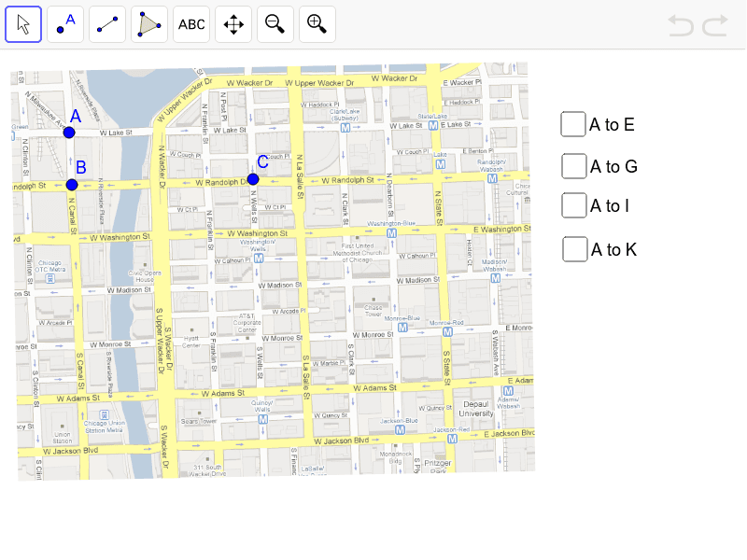The width and height of the screenshot is (747, 560).
Task: Click the Washington/Wells M station marker
Action: [259, 259]
